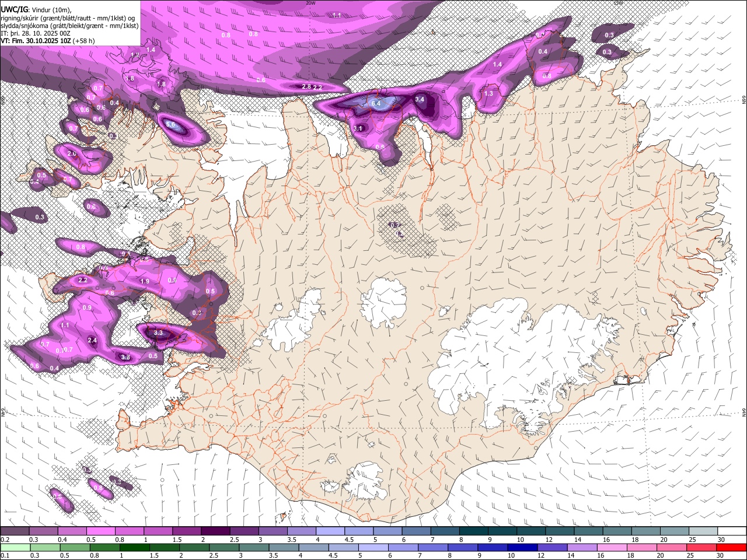Pick the 25–30 red-pink swatch, lower scale
The height and width of the screenshot is (560, 747).
tap(701, 548)
